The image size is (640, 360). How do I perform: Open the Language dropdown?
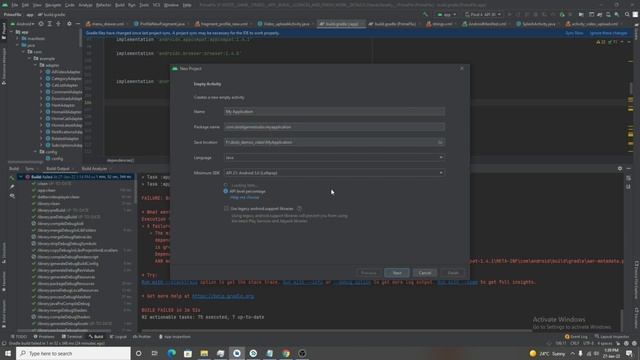[x=334, y=158]
